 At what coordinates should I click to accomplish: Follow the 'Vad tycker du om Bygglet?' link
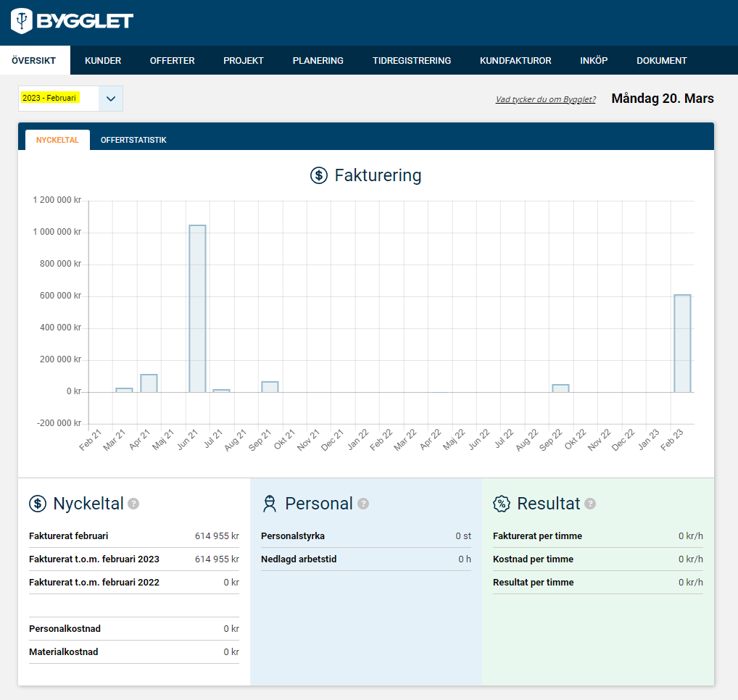(545, 99)
